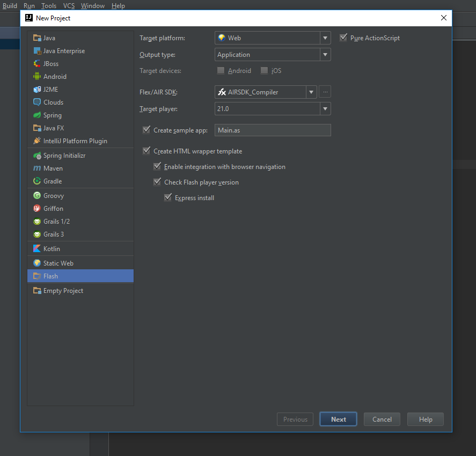This screenshot has width=476, height=456.
Task: Enable the iOS target device checkbox
Action: tap(265, 71)
